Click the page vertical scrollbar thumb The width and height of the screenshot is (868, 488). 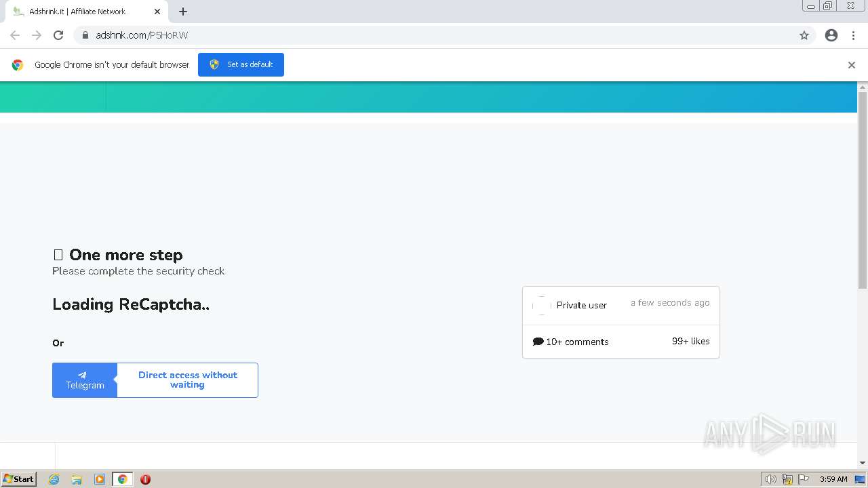[x=863, y=190]
